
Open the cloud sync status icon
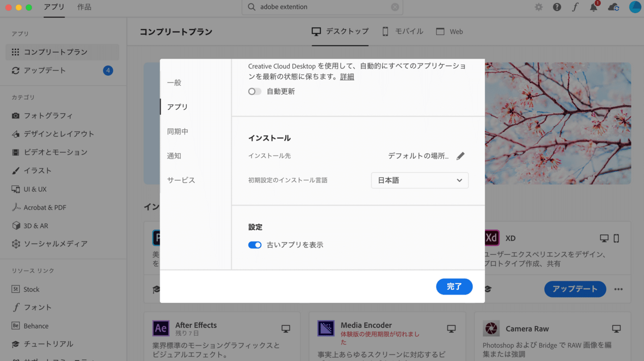613,7
